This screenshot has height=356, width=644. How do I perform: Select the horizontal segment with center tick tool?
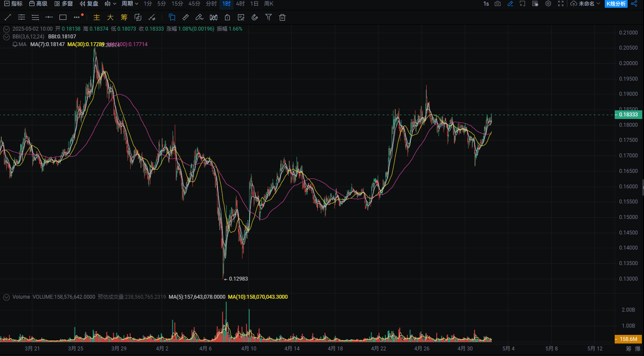[49, 17]
